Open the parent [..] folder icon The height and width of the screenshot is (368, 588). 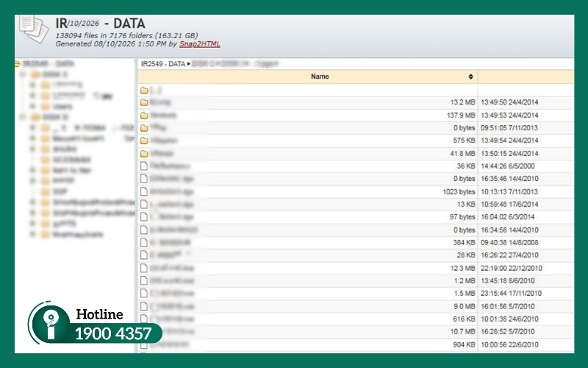(x=144, y=90)
